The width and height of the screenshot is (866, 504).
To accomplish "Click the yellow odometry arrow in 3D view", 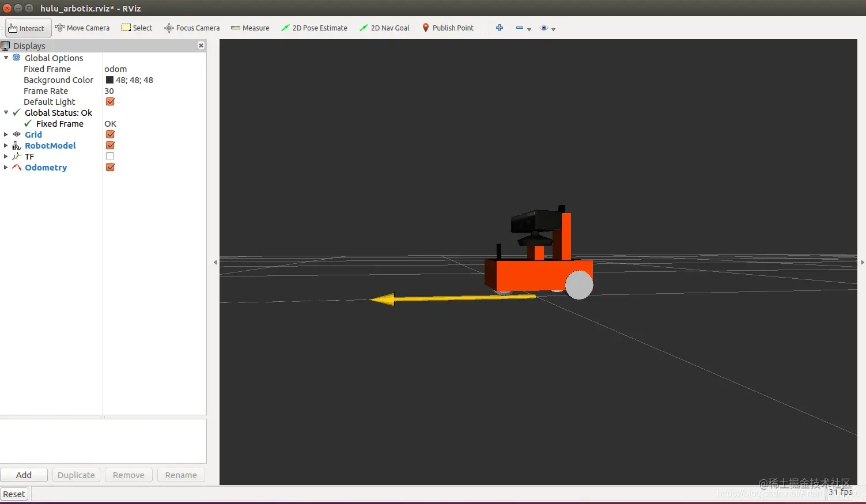I will pyautogui.click(x=452, y=298).
